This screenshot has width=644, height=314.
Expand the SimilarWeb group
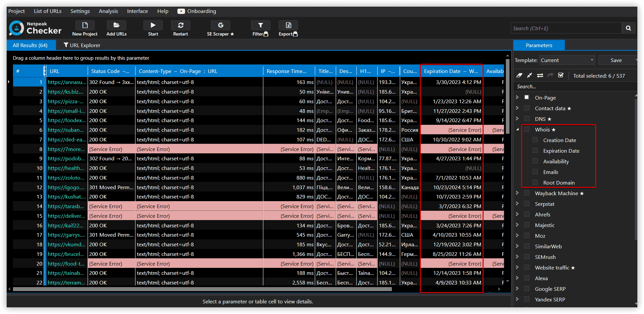point(517,246)
